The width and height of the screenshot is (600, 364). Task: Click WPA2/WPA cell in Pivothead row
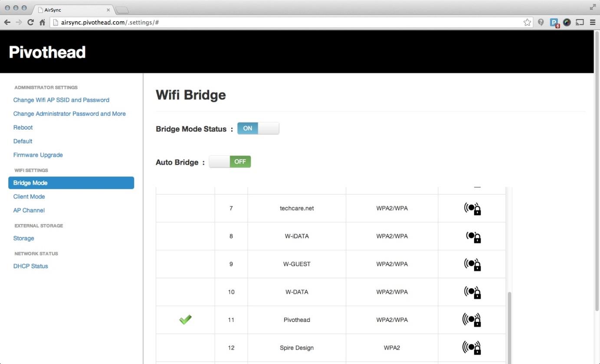coord(392,320)
